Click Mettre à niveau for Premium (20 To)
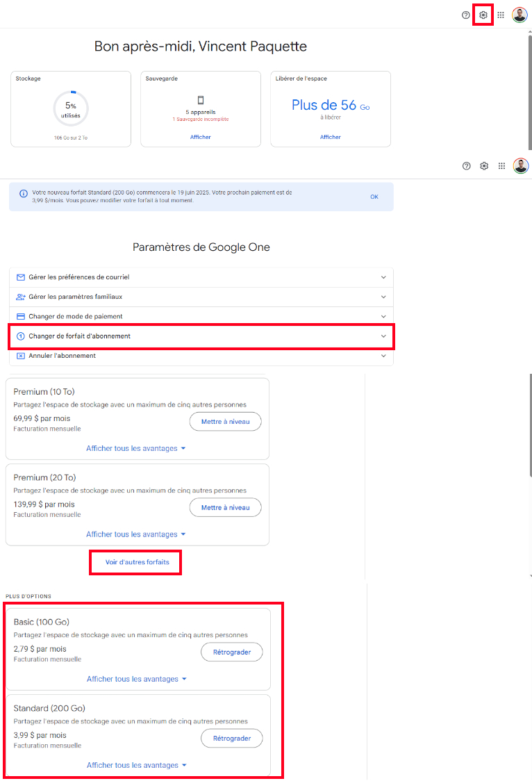The width and height of the screenshot is (532, 781). (x=226, y=507)
